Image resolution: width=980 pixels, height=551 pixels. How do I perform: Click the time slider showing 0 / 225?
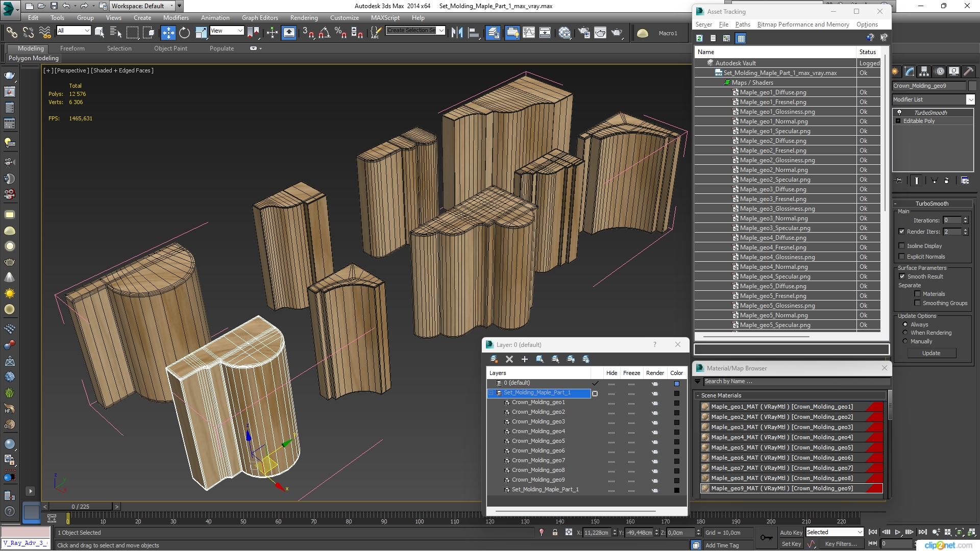81,507
